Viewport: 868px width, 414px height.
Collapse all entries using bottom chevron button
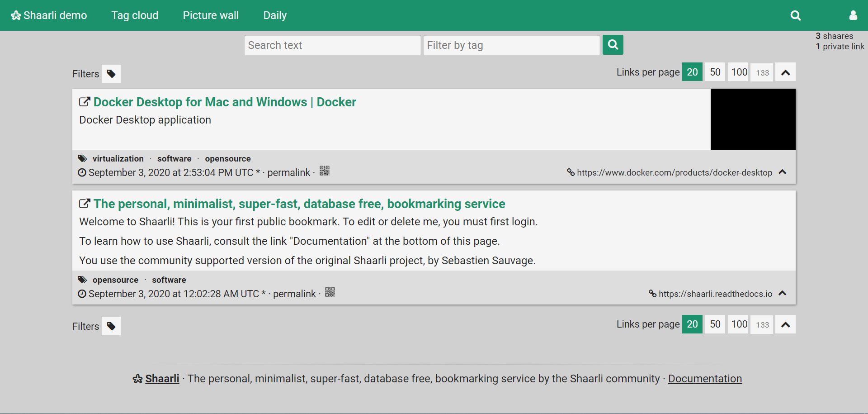[x=785, y=324]
